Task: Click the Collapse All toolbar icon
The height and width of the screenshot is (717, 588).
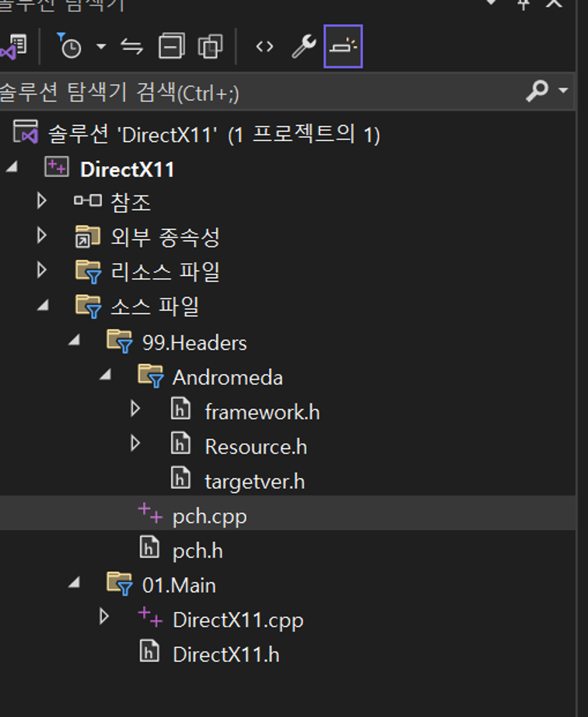Action: (171, 46)
